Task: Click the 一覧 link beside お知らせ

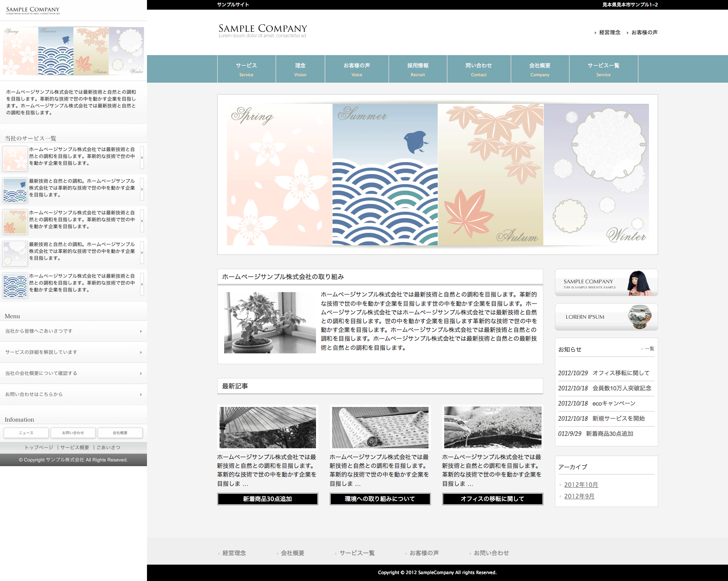Action: (x=649, y=349)
